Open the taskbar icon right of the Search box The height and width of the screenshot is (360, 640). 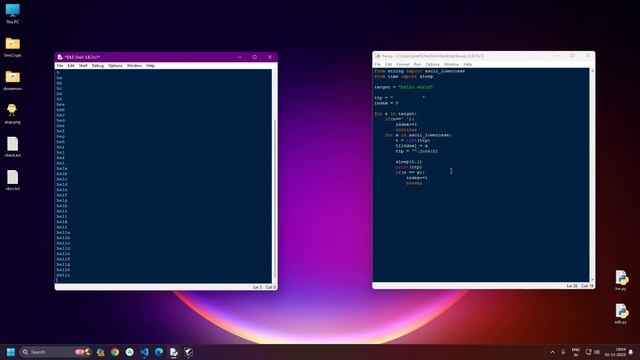(100, 352)
